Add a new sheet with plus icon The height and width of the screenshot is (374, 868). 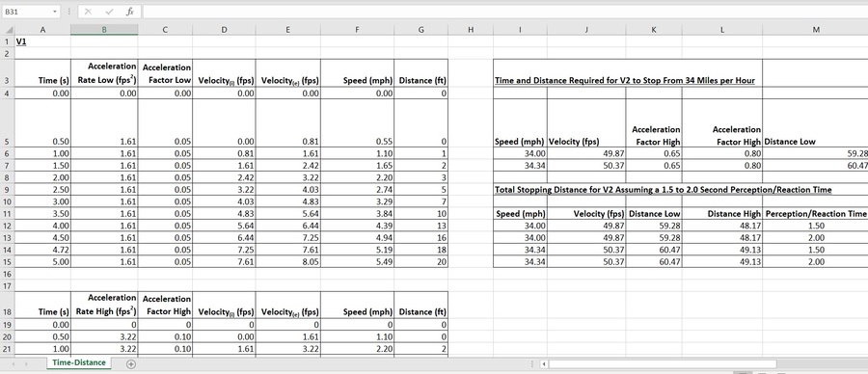[131, 363]
